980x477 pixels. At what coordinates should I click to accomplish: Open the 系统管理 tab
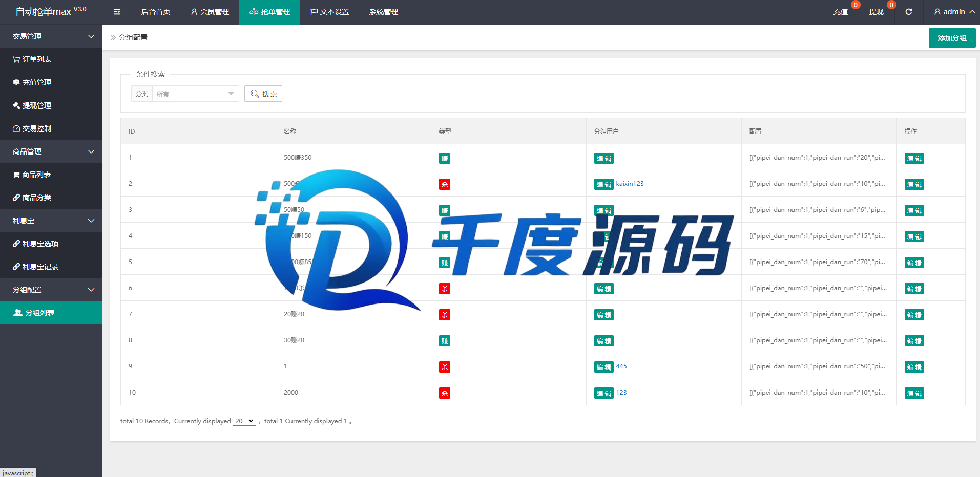click(x=384, y=12)
